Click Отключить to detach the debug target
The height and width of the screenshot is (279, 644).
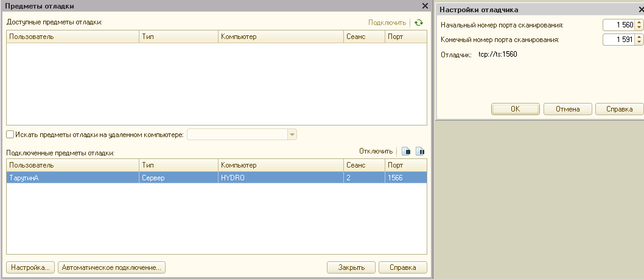(x=376, y=152)
